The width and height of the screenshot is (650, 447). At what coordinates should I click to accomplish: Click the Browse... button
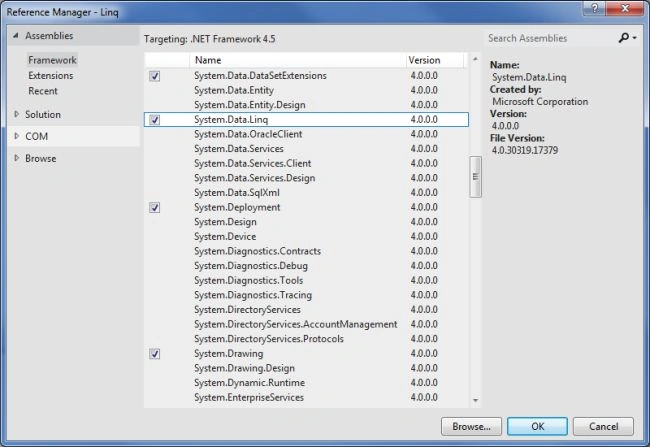click(x=471, y=426)
